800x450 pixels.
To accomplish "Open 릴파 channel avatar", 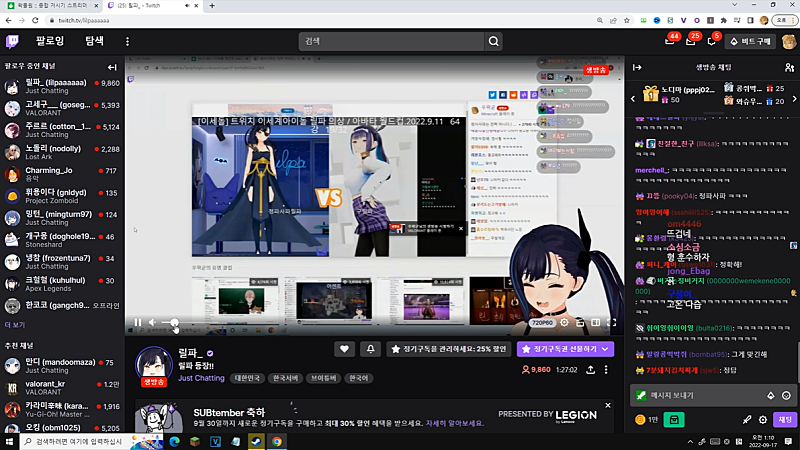I will click(x=154, y=365).
